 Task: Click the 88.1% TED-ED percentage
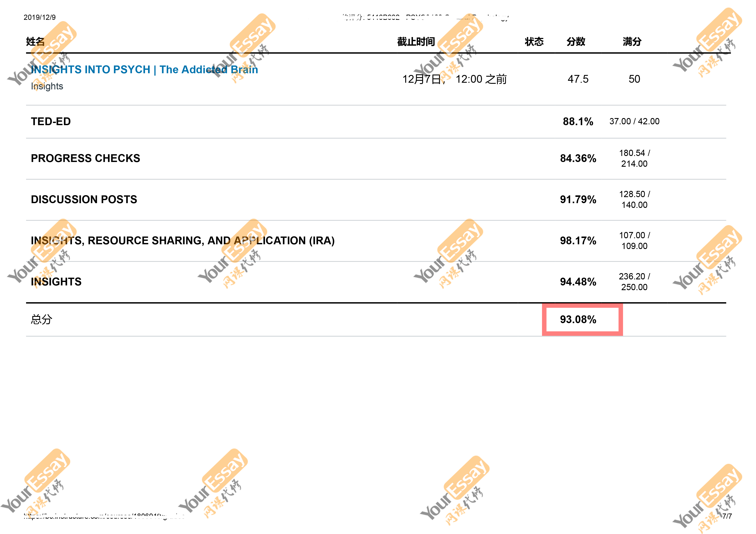click(578, 121)
